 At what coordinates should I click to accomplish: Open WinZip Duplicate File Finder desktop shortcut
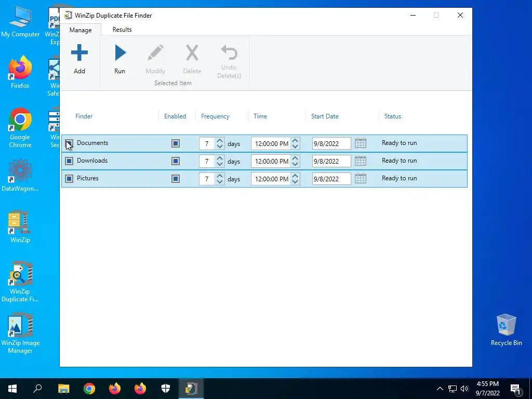point(20,282)
